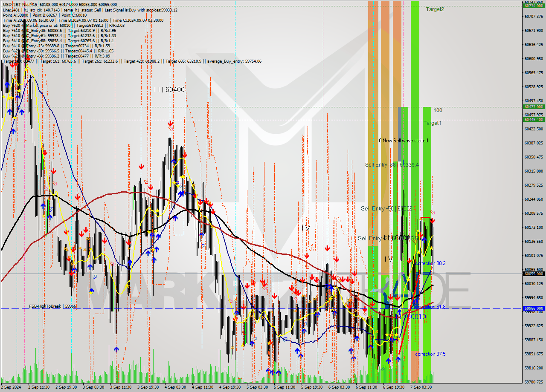
Task: Click the '3 Sep 11:30' time axis label
Action: click(120, 387)
